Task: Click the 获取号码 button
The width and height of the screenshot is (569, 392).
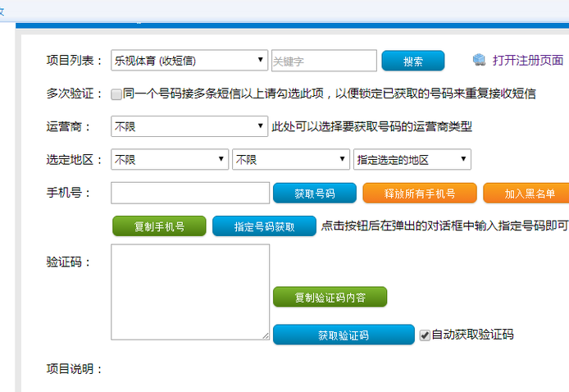Action: coord(315,194)
